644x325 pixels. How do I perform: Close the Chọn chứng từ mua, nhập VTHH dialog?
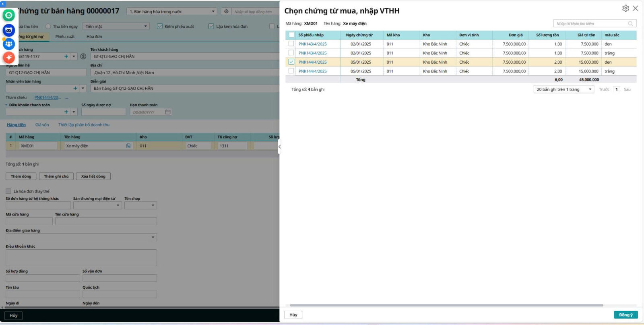(636, 8)
